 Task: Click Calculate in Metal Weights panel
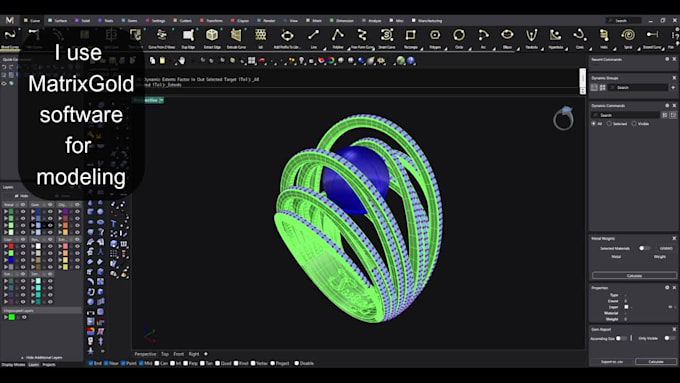pos(634,275)
